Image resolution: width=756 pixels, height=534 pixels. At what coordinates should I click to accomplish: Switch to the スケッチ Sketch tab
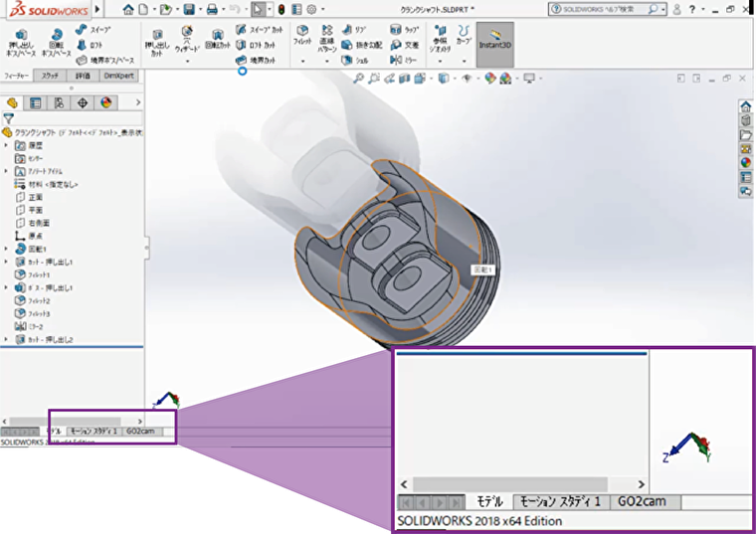50,76
